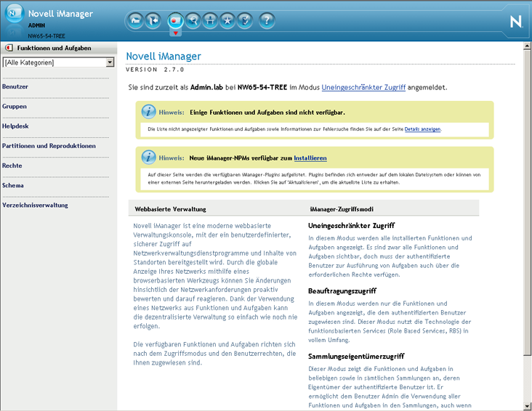Image resolution: width=532 pixels, height=411 pixels.
Task: Select the Roles and Tasks view icon
Action: 175,20
